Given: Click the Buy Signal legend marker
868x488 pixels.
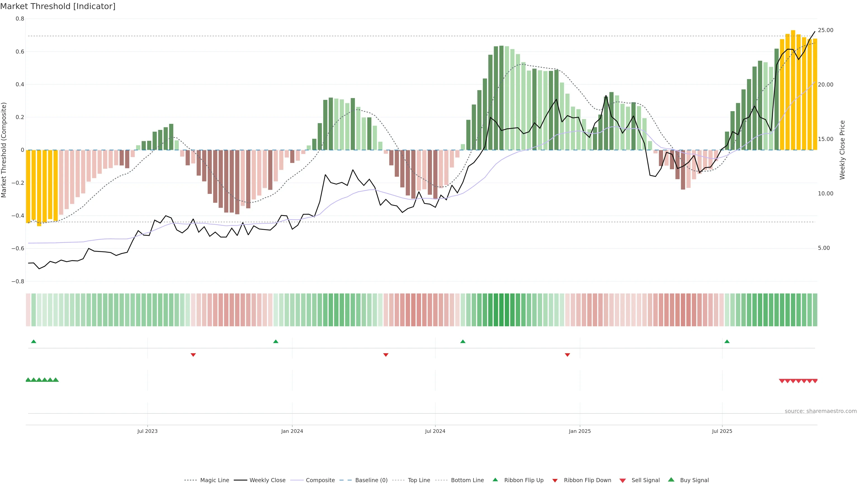Looking at the screenshot, I should click(671, 480).
